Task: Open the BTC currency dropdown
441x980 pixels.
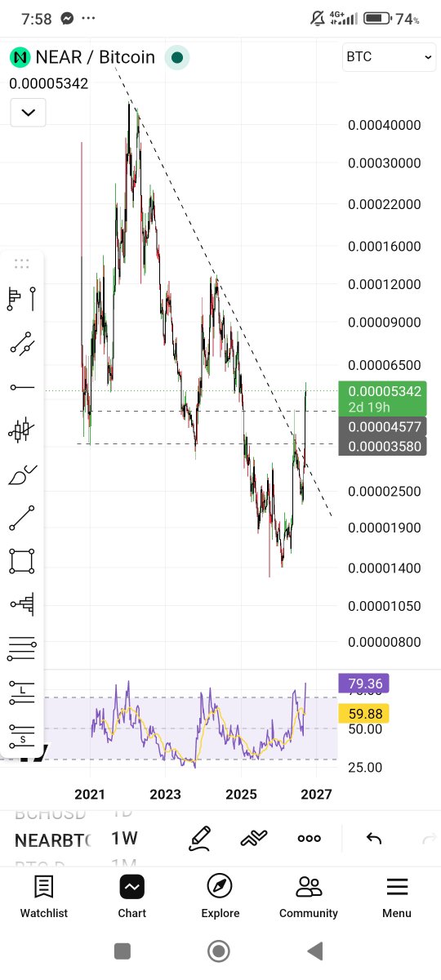Action: pos(389,57)
